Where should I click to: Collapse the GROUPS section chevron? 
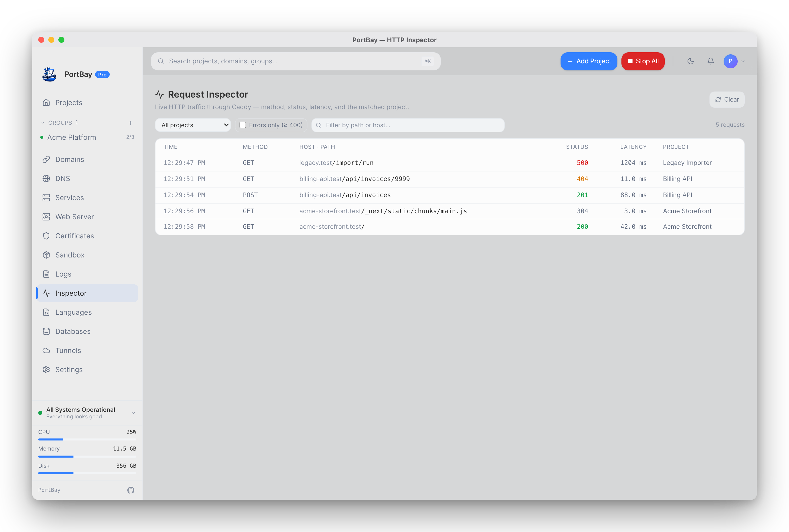tap(43, 122)
